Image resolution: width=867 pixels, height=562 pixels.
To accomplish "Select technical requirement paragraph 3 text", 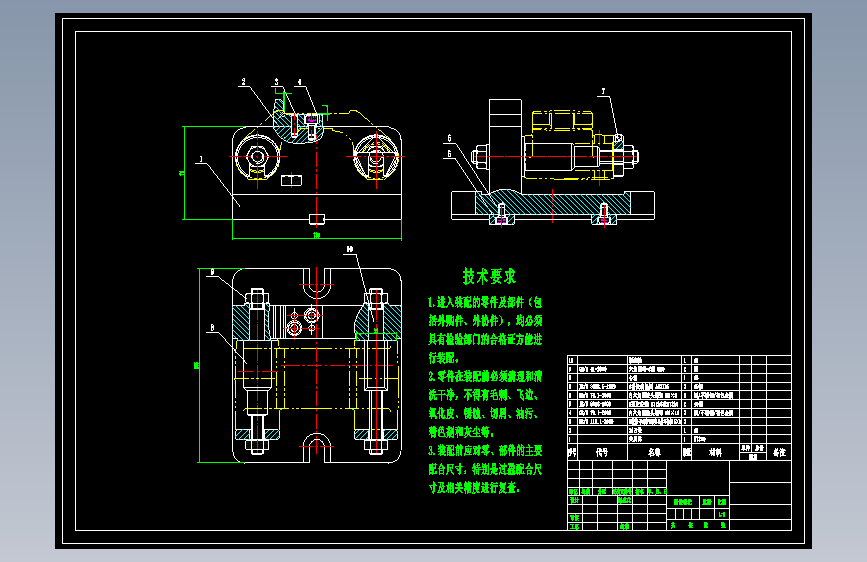I will click(485, 469).
